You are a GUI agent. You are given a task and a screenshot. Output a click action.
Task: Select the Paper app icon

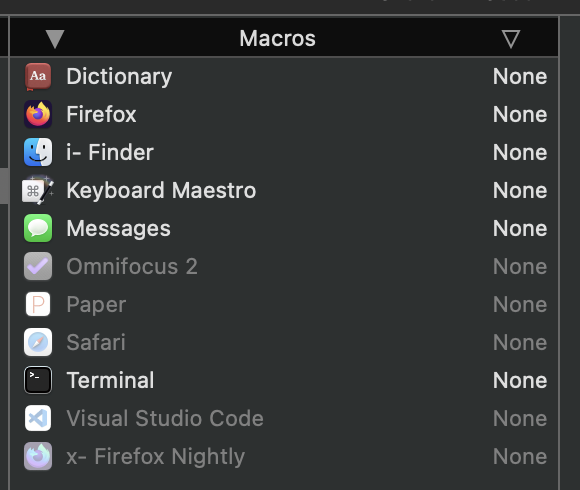[38, 304]
